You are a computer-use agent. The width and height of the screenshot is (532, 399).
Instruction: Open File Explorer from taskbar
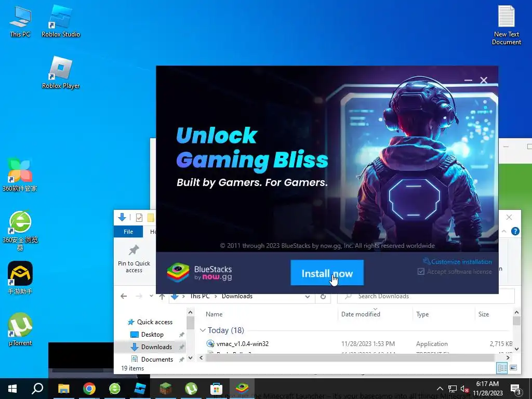pos(63,389)
